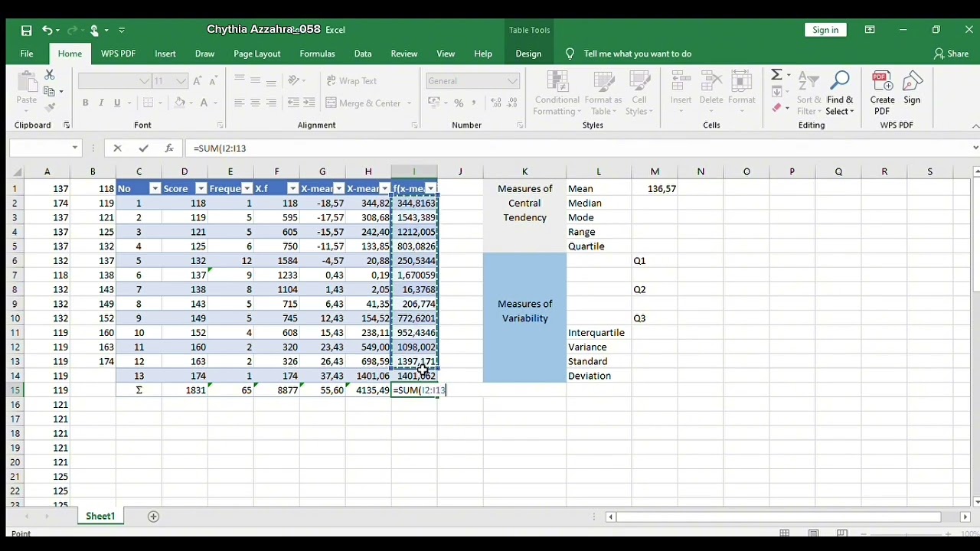
Task: Select cell containing Mean value 136,57
Action: (655, 188)
